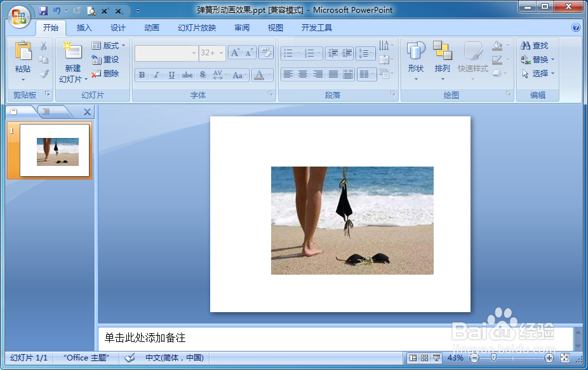Decrease list indent level
This screenshot has width=588, height=370.
point(333,53)
